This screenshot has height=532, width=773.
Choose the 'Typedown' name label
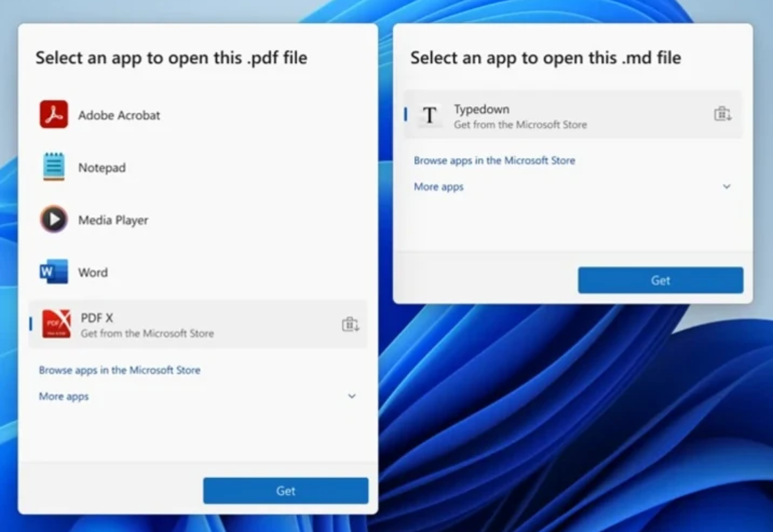click(x=481, y=109)
